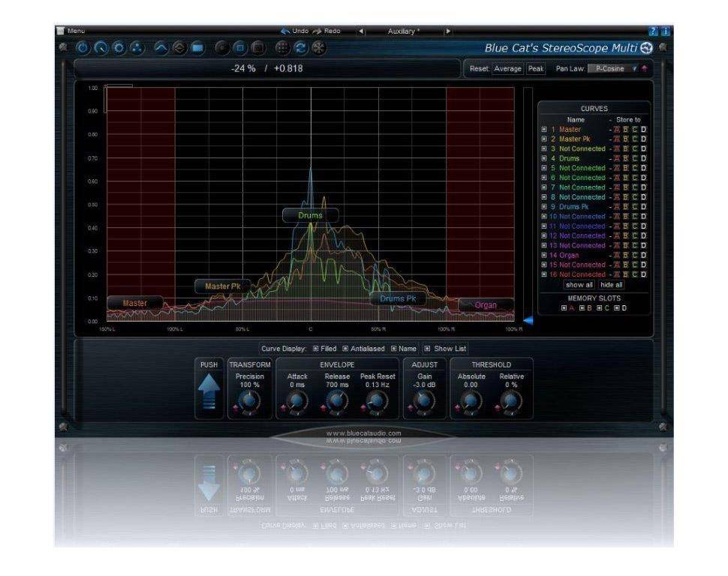Go to previous preset with left arrow
Viewport: 728px width, 576px height.
click(361, 31)
